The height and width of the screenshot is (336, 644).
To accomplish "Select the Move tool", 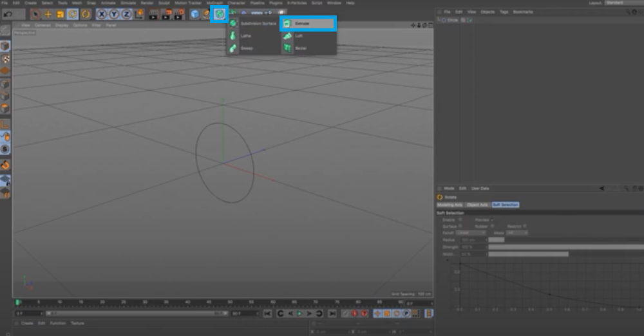I will pos(48,14).
